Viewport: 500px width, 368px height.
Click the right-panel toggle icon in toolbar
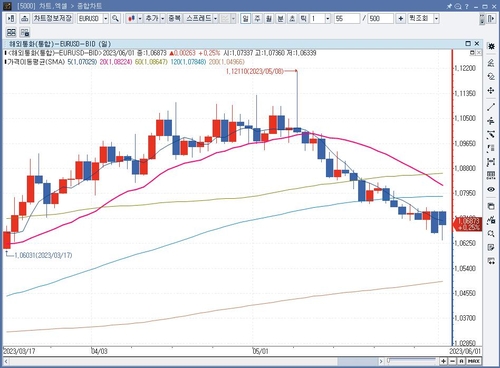490,19
